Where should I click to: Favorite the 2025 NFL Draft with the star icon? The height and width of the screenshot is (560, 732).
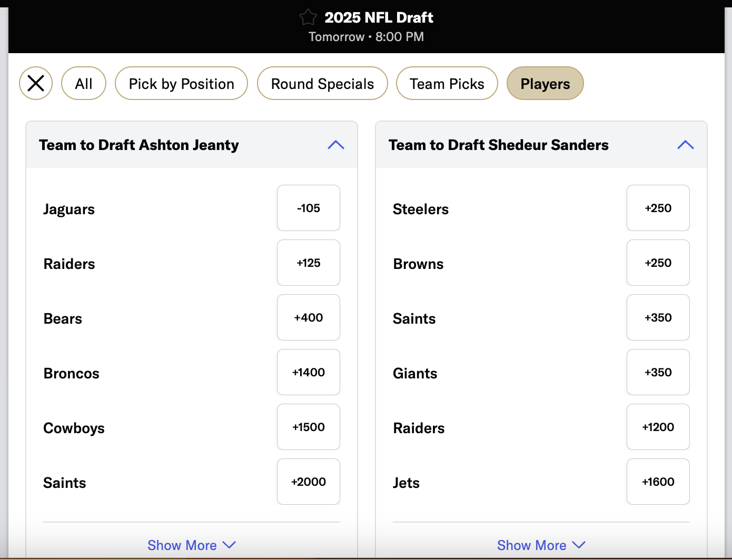click(308, 17)
